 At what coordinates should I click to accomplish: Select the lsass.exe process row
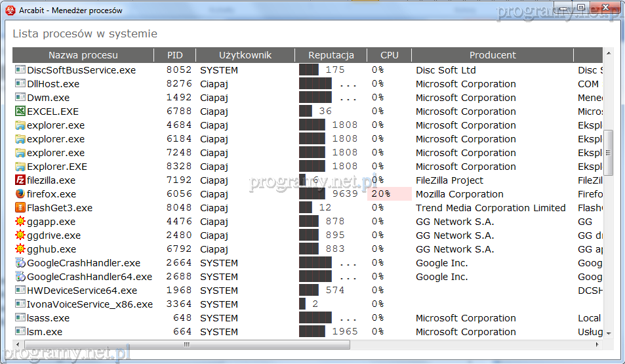coord(197,318)
